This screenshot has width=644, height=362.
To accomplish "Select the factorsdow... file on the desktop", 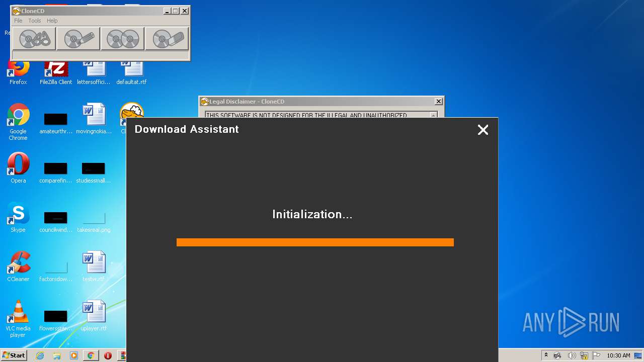I will [56, 270].
